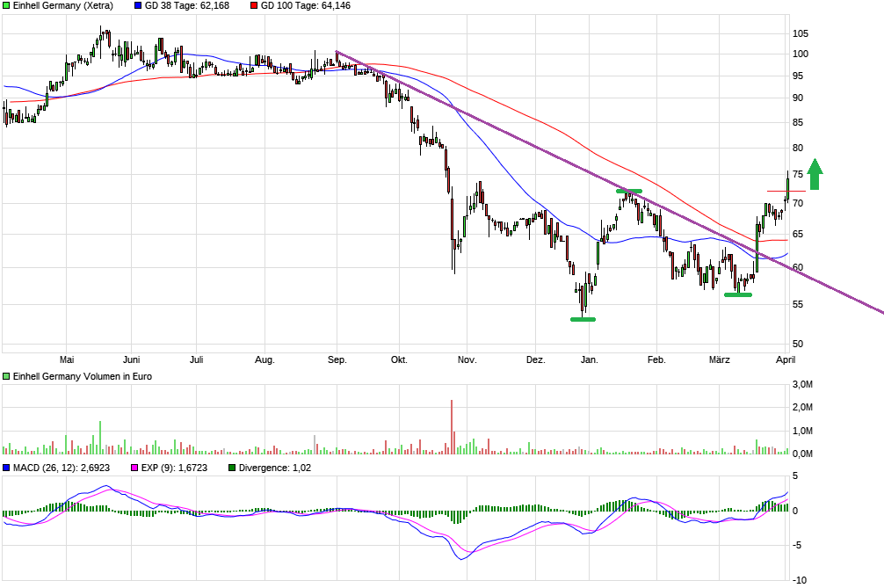The image size is (884, 588).
Task: Click the April month label on time axis
Action: point(785,359)
